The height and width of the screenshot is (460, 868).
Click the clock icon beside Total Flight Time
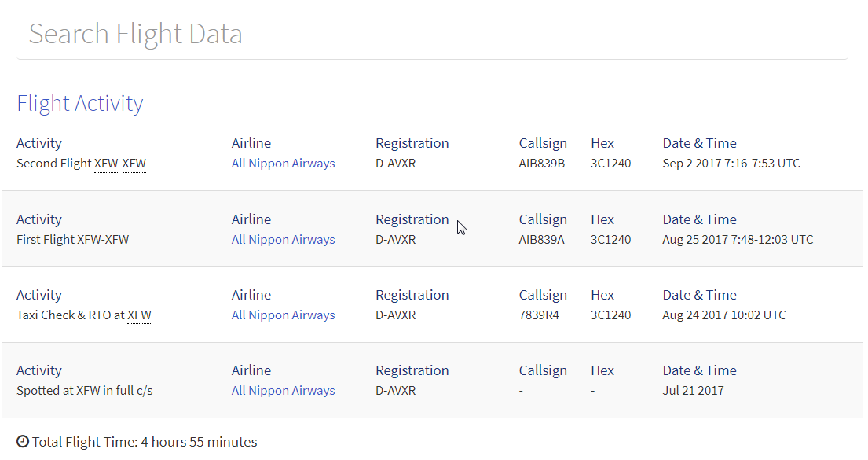point(23,442)
